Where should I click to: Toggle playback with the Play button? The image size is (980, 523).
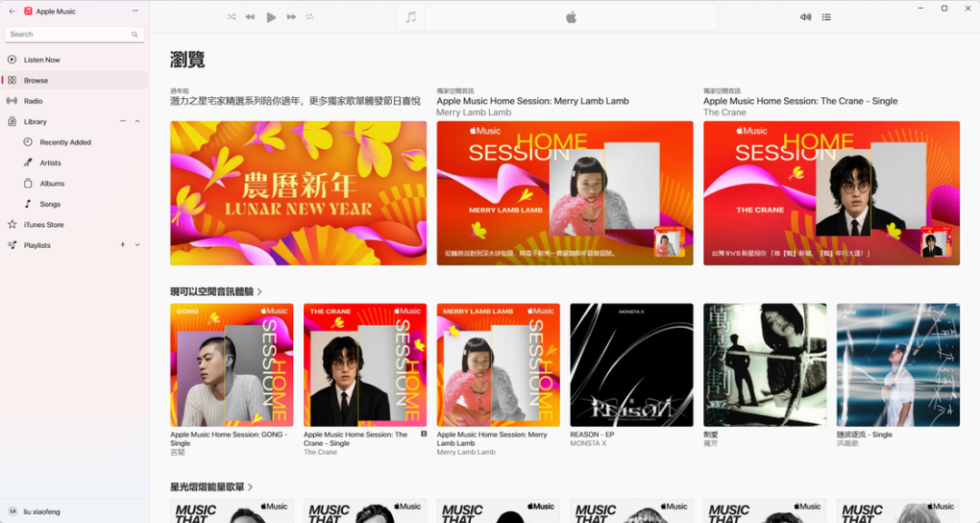[x=270, y=15]
